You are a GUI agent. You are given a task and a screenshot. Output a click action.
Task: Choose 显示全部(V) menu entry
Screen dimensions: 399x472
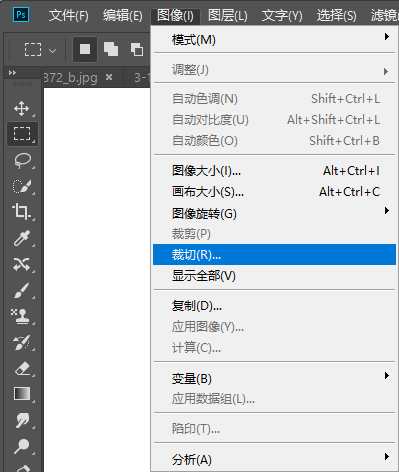click(274, 276)
